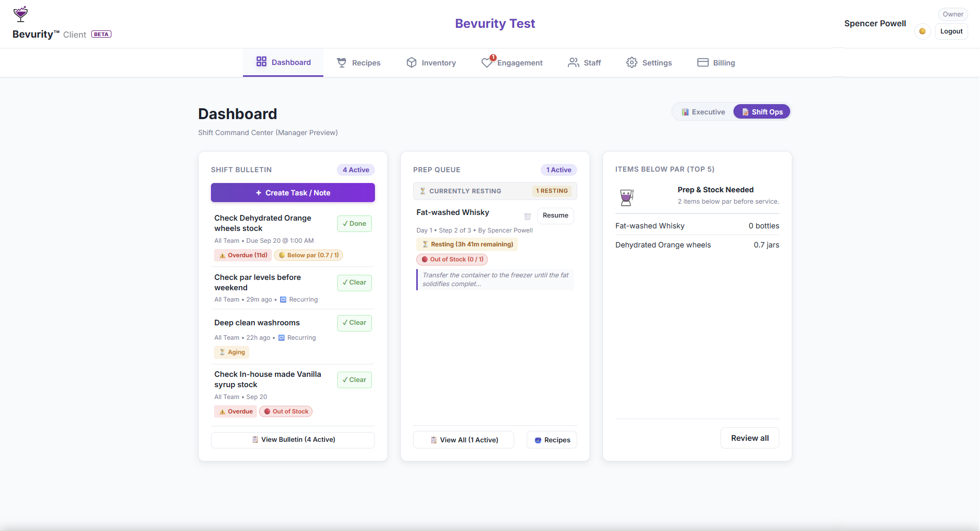Screen dimensions: 980x531
Task: Click the Aging badge under washrooms
Action: point(232,352)
